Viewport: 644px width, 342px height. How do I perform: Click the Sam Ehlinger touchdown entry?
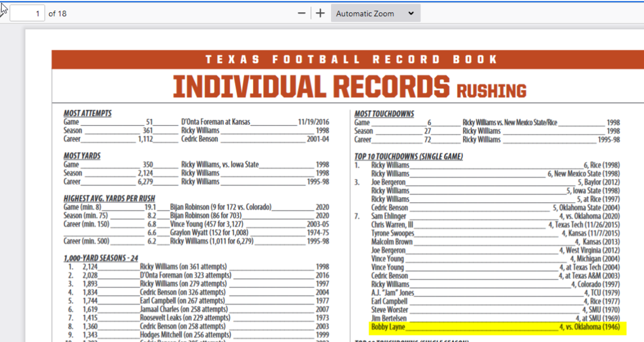point(388,216)
